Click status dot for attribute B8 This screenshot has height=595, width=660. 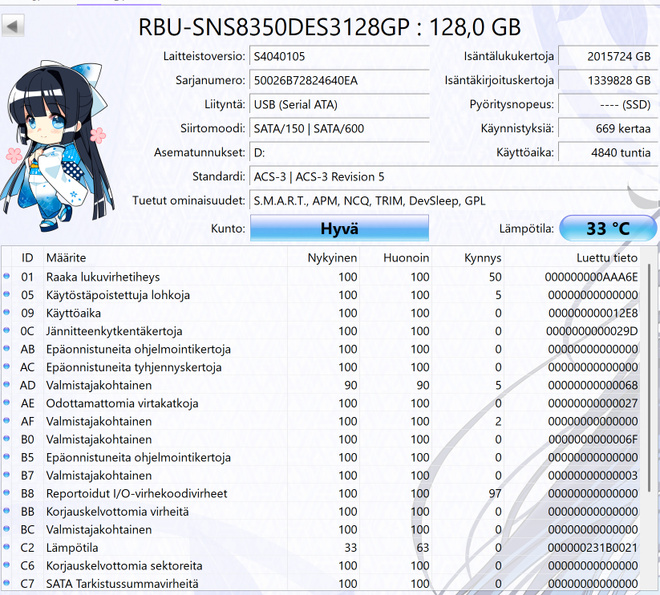click(x=6, y=493)
